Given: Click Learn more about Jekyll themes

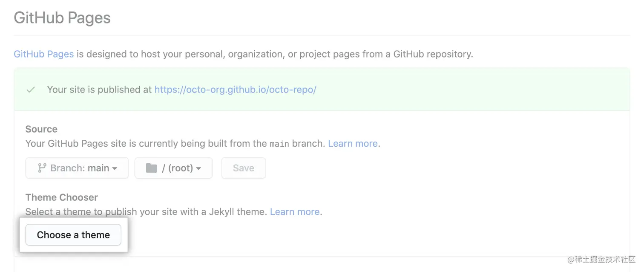Looking at the screenshot, I should click(x=295, y=211).
